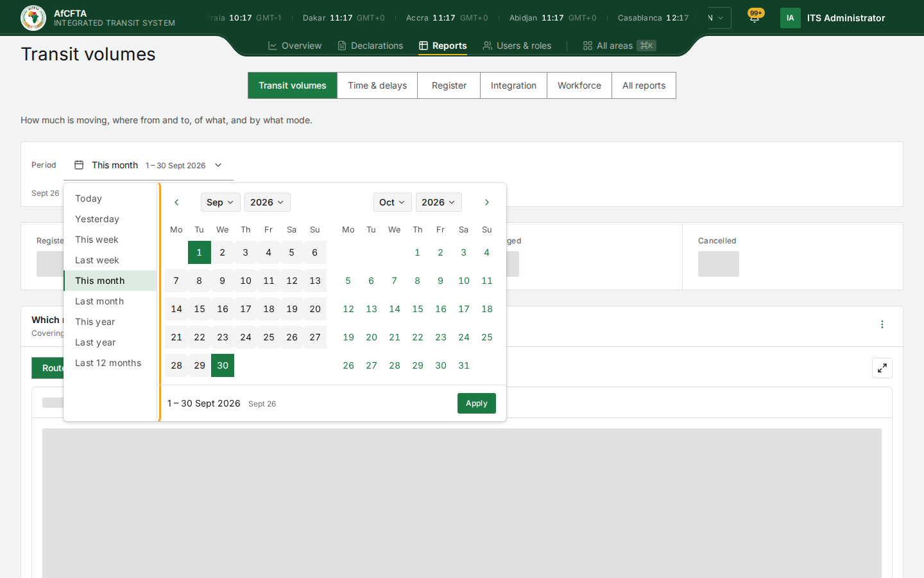924x578 pixels.
Task: Open the year dropdown beside Oct
Action: pos(438,202)
